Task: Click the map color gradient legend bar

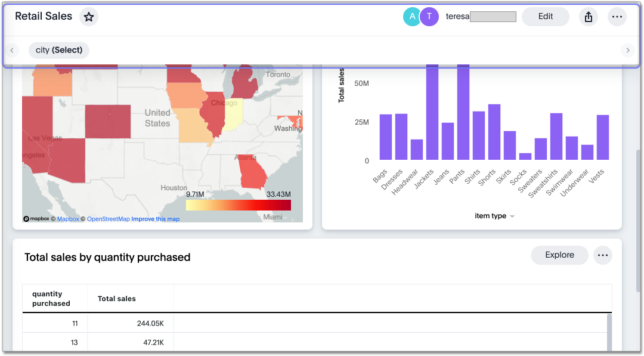Action: [x=238, y=205]
